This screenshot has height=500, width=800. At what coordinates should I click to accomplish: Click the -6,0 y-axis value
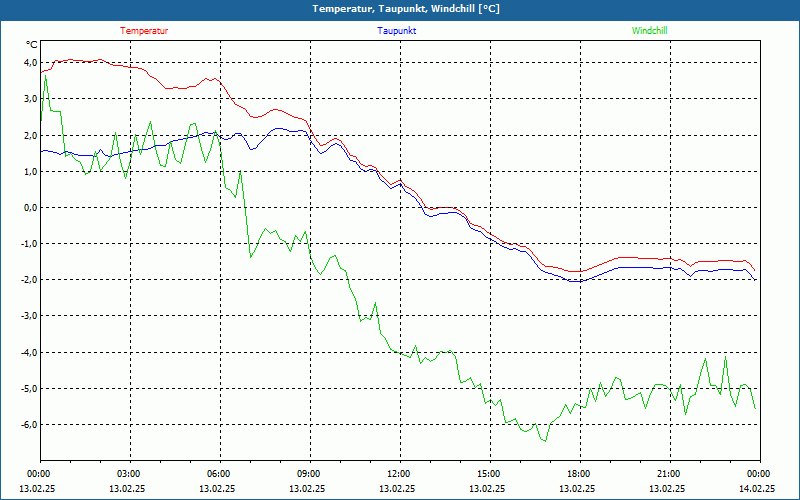30,424
